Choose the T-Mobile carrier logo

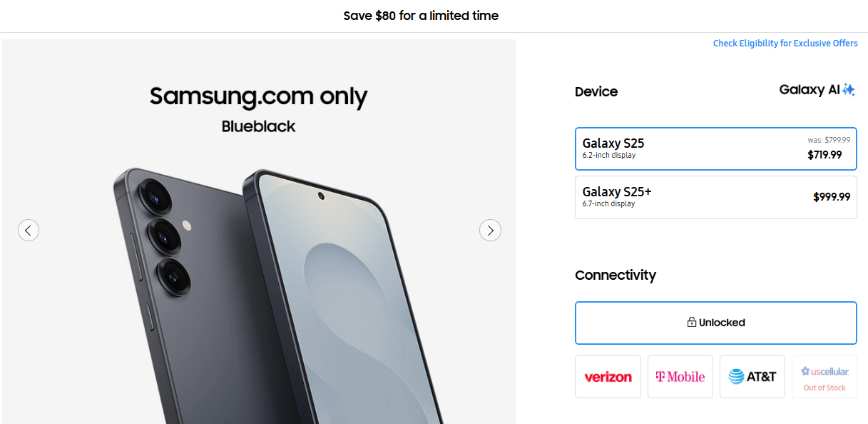[x=680, y=377]
